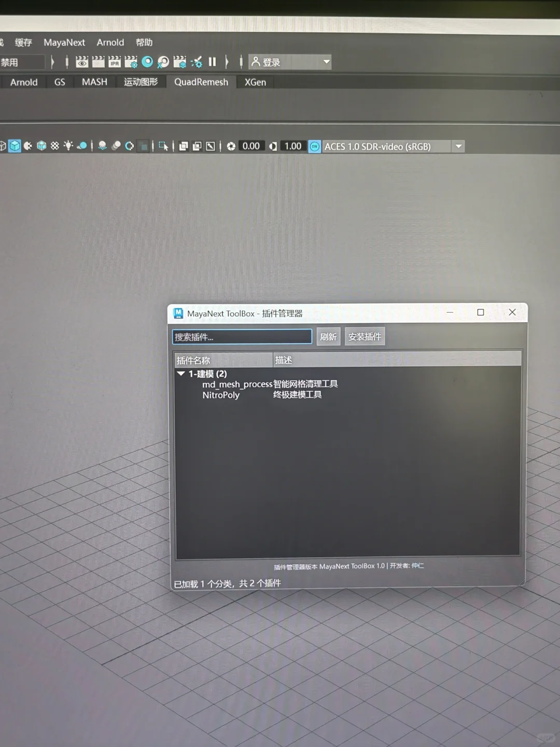Toggle motion blur in the viewport toolbar
The height and width of the screenshot is (747, 560).
pos(116,146)
